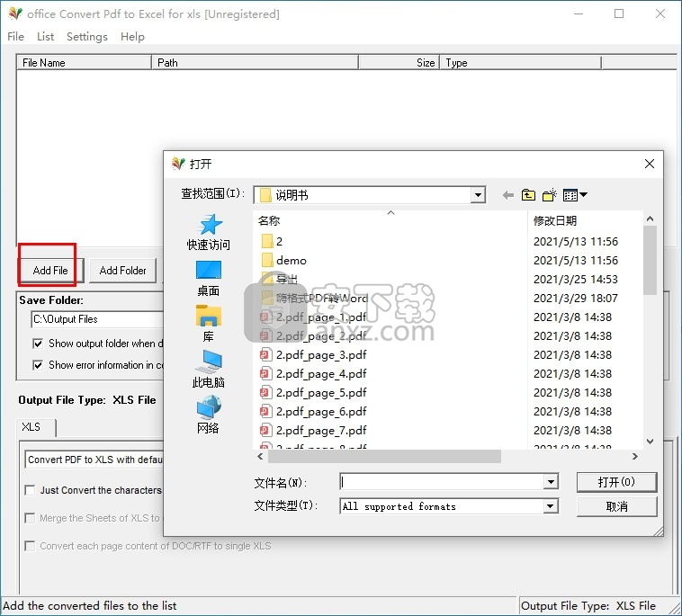
Task: Expand the 文件名 combo box arrow
Action: pyautogui.click(x=551, y=482)
